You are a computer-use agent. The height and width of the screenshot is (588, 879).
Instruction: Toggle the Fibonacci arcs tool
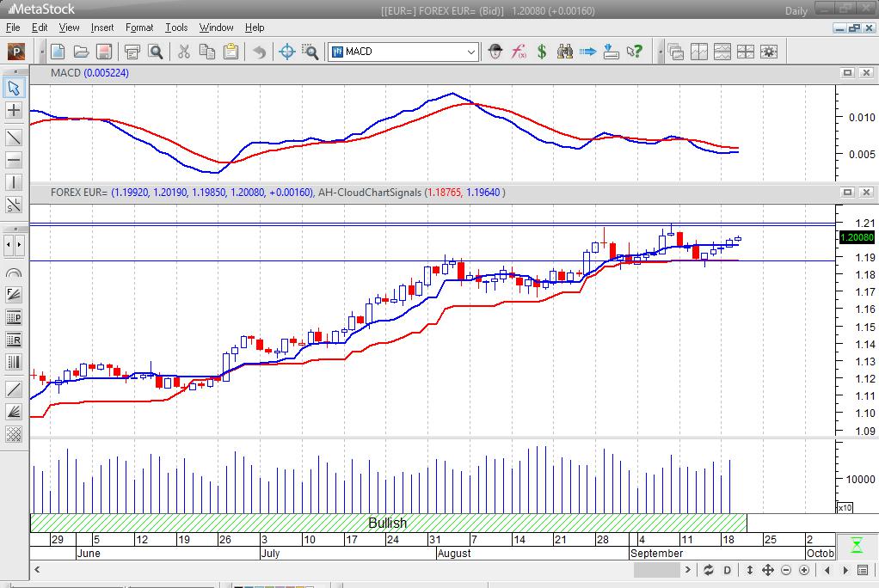(12, 273)
